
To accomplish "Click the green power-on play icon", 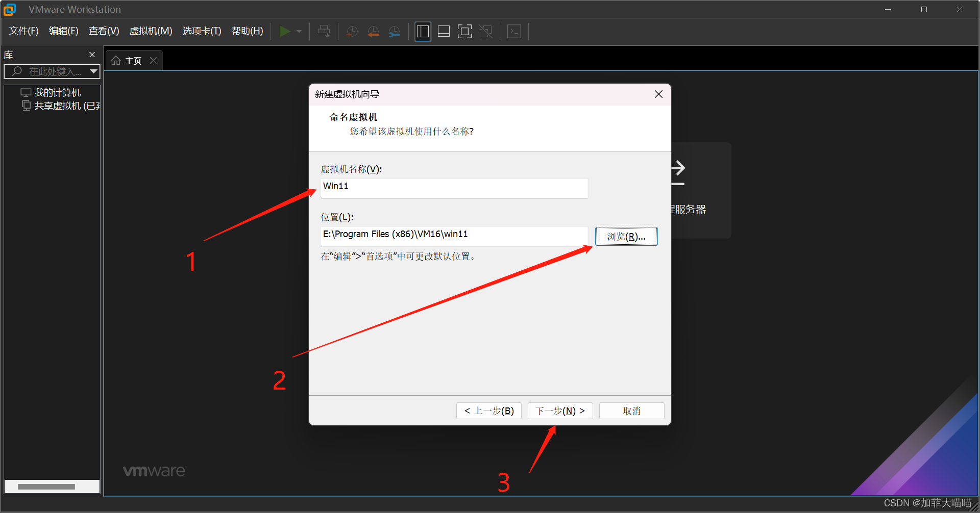I will (285, 32).
